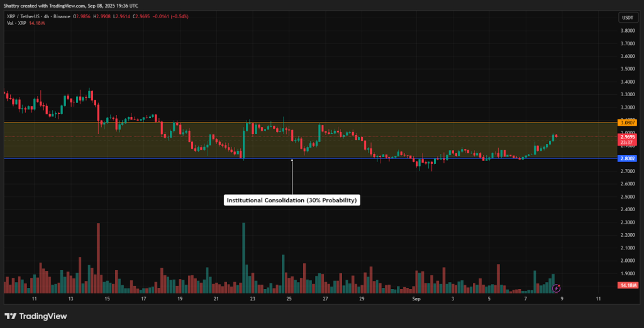Viewport: 644px width, 328px height.
Task: Click the header text mentioning TradingView.com
Action: pyautogui.click(x=70, y=5)
